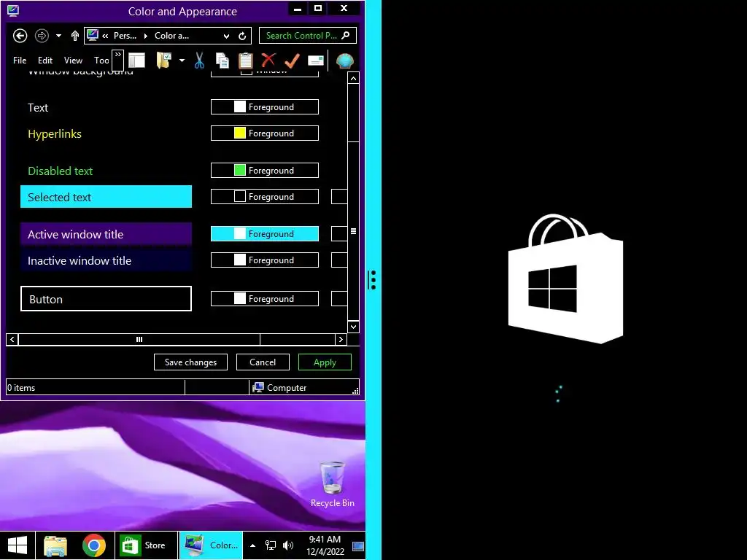Open the recent locations dropdown arrow
Screen dimensions: 747x560
58,36
